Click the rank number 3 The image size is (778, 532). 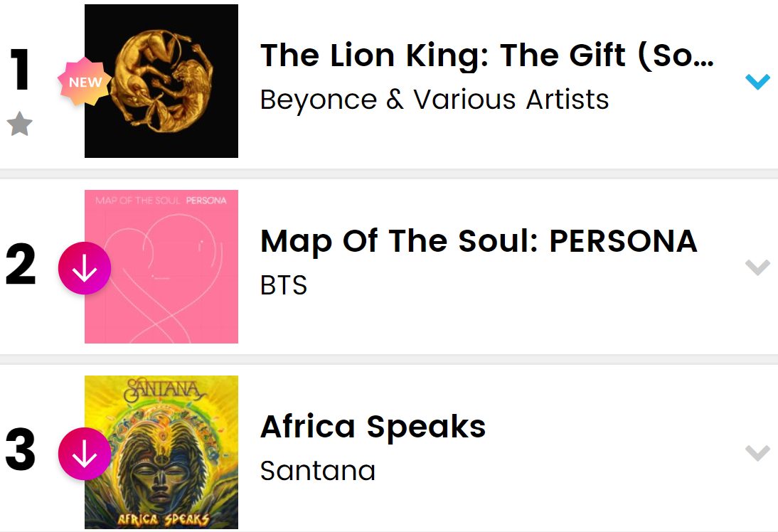pyautogui.click(x=21, y=452)
